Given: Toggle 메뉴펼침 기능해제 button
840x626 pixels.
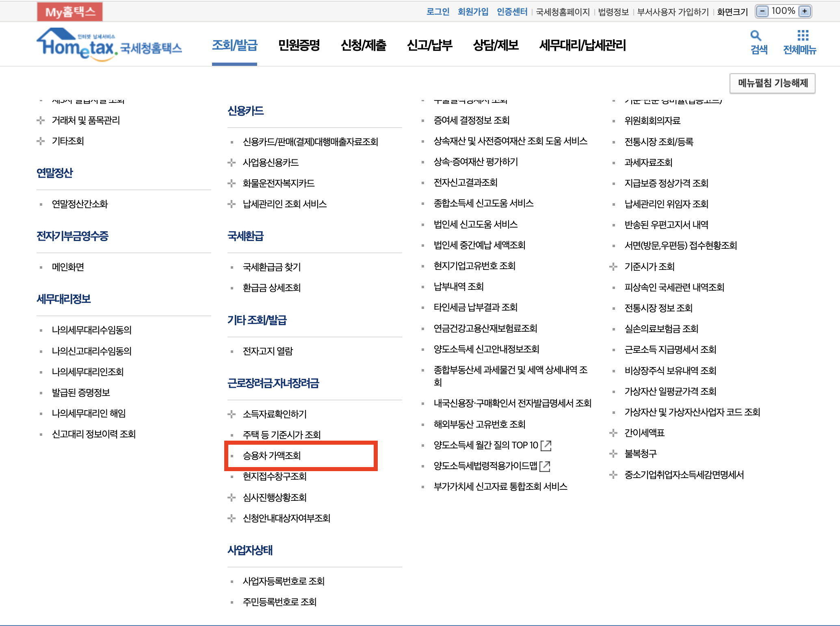Looking at the screenshot, I should pos(772,83).
